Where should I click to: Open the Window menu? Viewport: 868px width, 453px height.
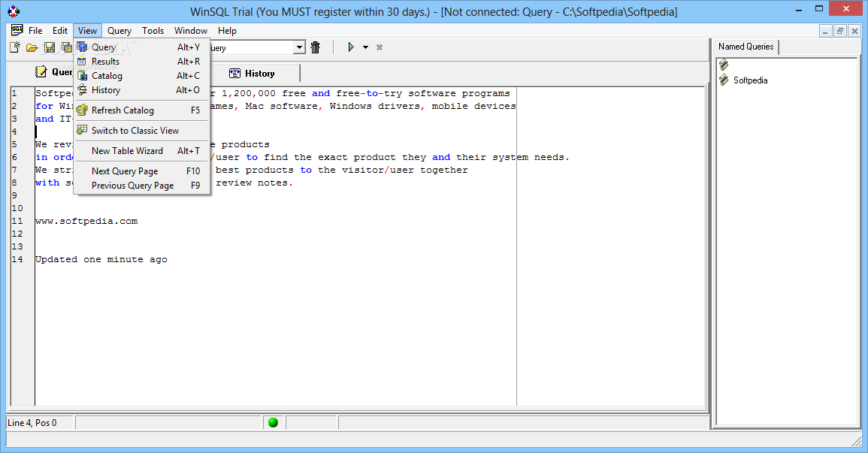click(191, 30)
